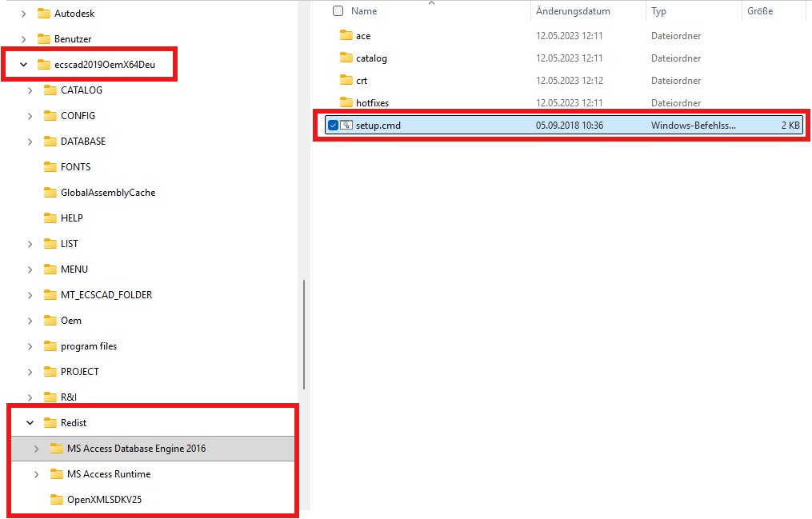Select the OpenXMLSDKV25 label in tree
Image resolution: width=812 pixels, height=519 pixels.
pyautogui.click(x=104, y=499)
